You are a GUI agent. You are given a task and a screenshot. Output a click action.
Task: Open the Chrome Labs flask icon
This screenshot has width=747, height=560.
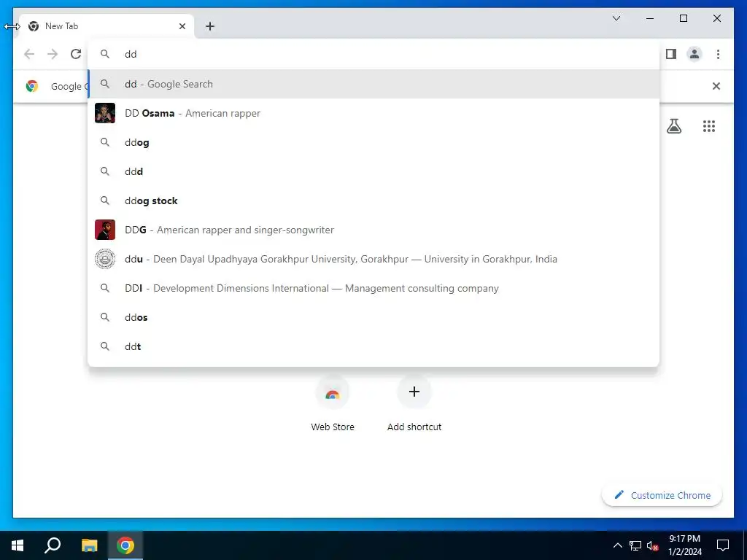click(x=673, y=126)
